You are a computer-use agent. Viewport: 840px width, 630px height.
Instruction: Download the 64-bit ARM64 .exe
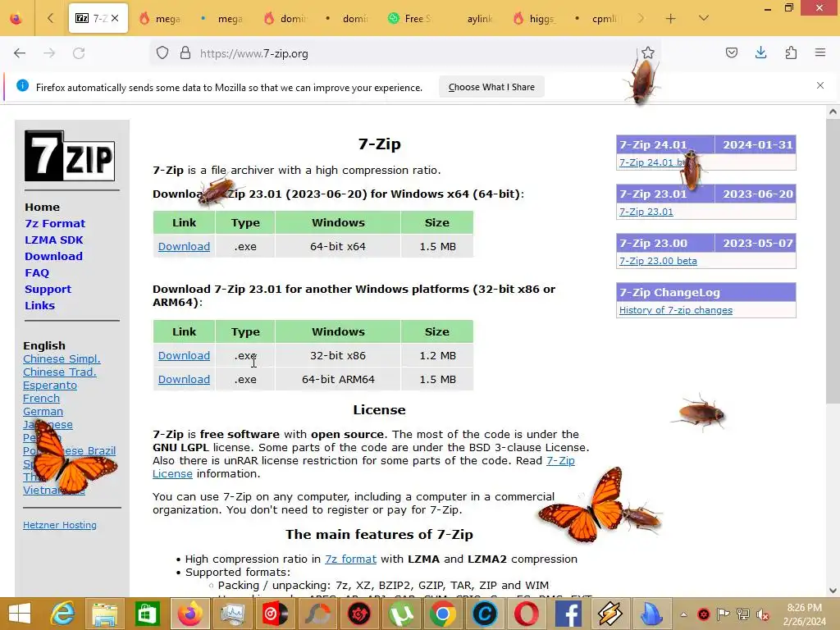(184, 379)
